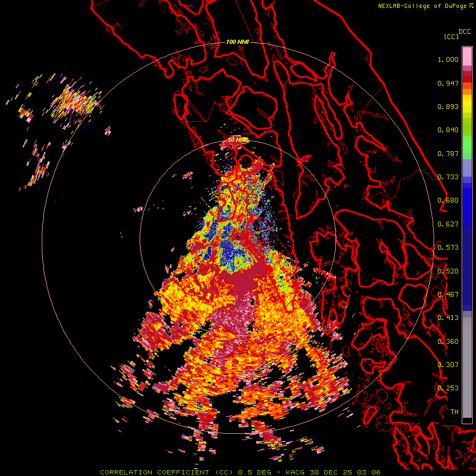This screenshot has height=476, width=476.
Task: Pick the yellow color bar segment
Action: (467, 104)
